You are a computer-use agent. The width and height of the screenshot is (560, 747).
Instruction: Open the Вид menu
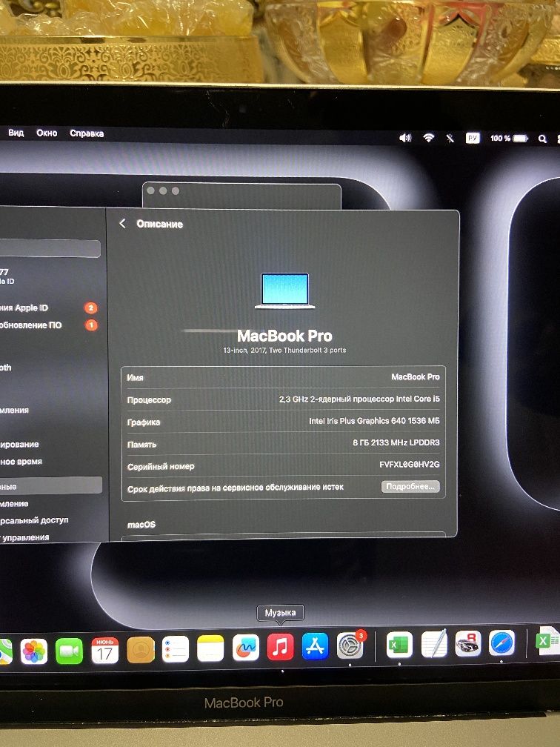pos(16,133)
